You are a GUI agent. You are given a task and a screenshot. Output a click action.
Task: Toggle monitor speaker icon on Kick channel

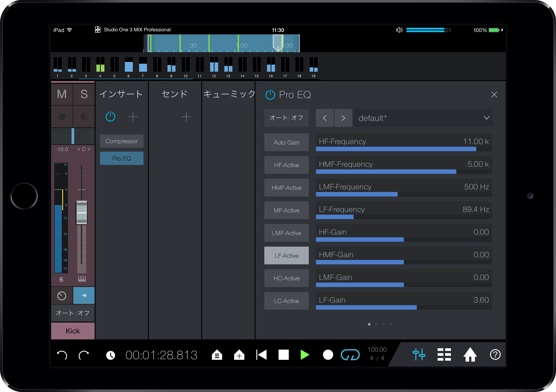(x=84, y=117)
